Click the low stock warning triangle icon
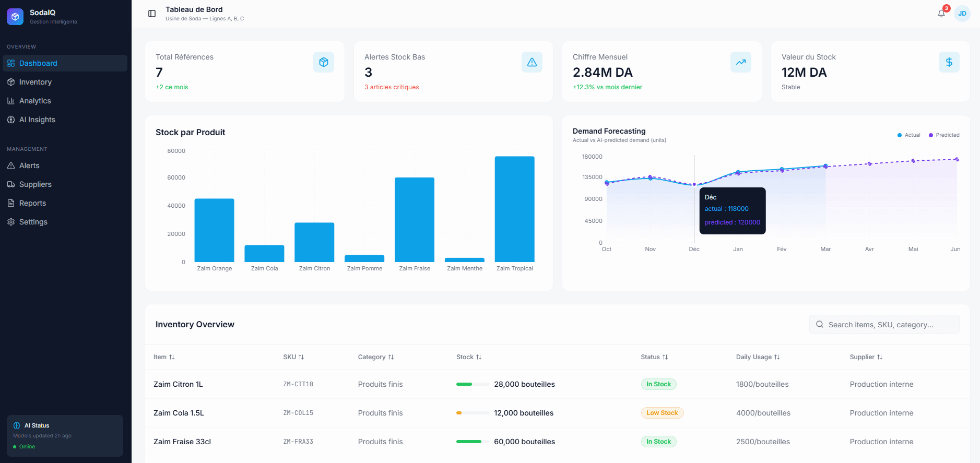 point(532,62)
